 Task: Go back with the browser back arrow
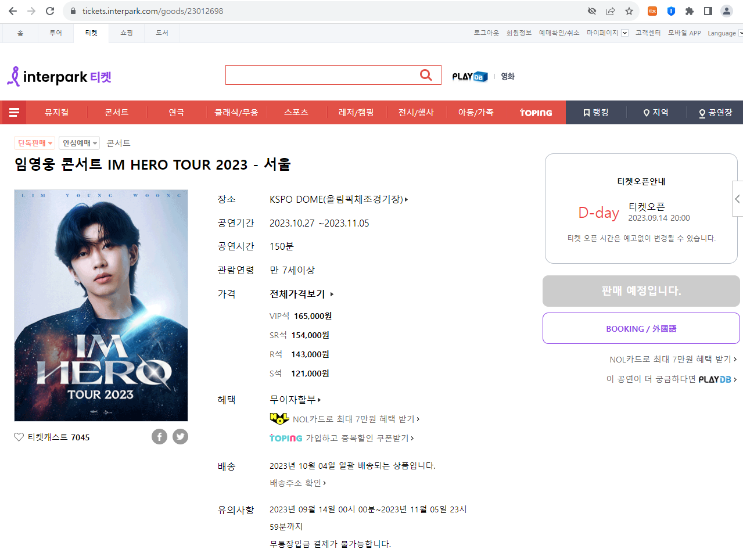(13, 11)
